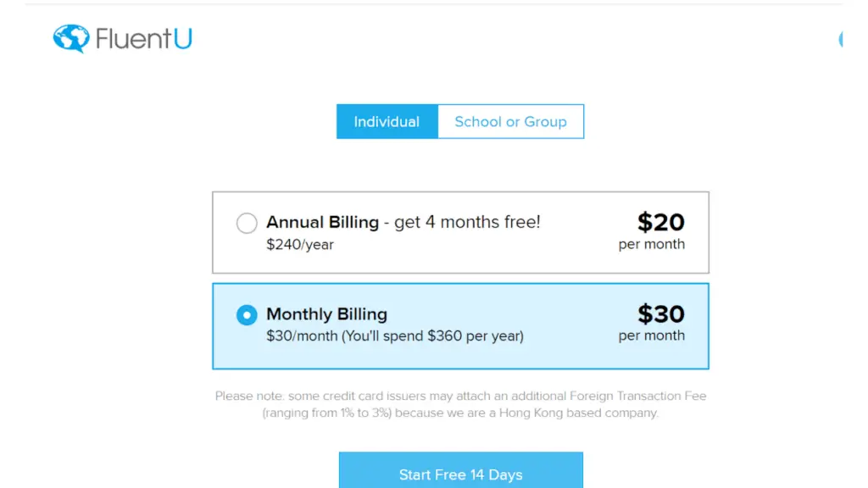
Task: Click the $20 per month price
Action: [652, 230]
